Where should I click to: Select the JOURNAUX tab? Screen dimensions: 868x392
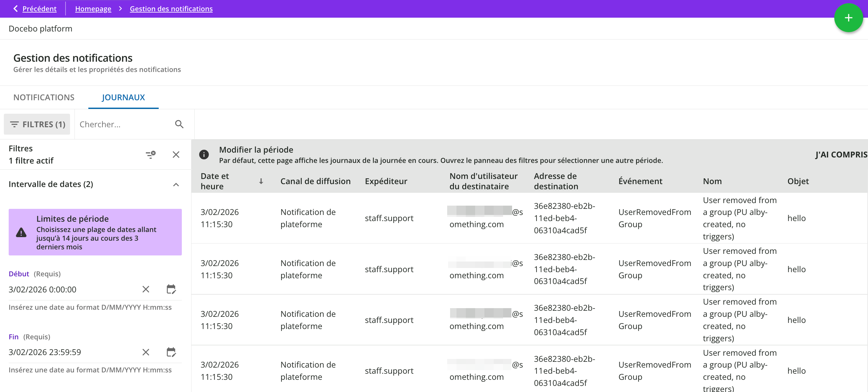pos(123,97)
